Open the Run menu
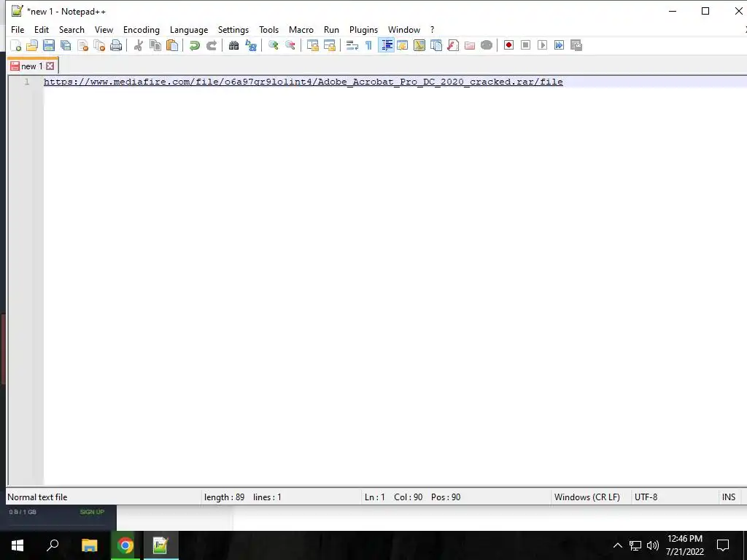The height and width of the screenshot is (560, 747). coord(331,29)
